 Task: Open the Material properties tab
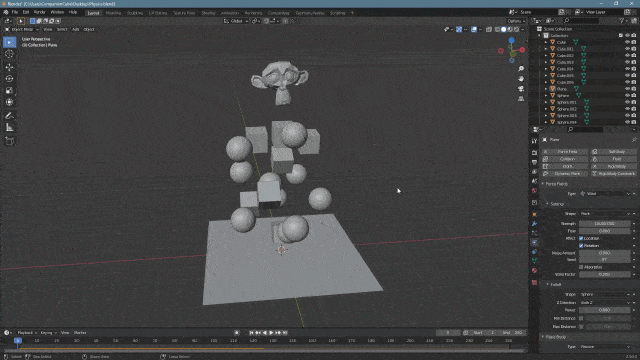(534, 271)
